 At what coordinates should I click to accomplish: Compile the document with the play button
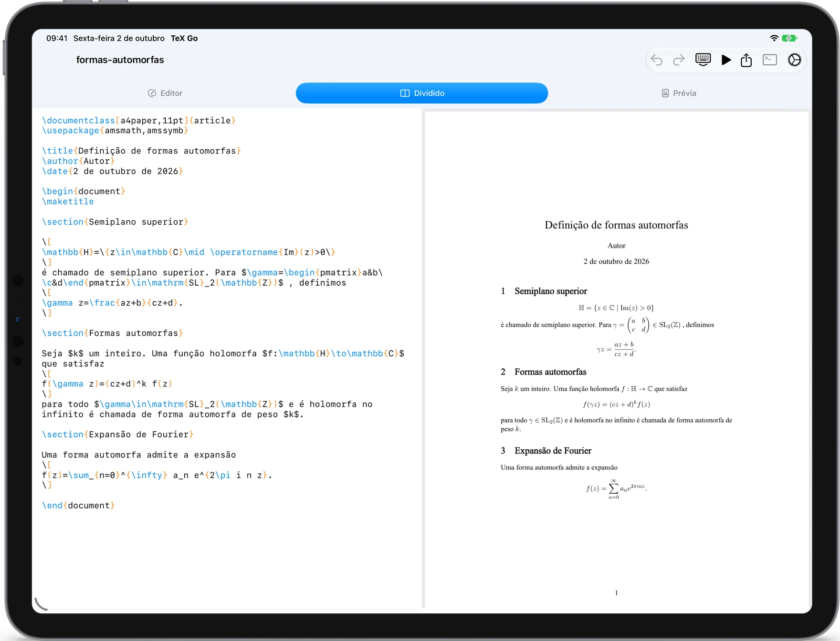[x=726, y=60]
